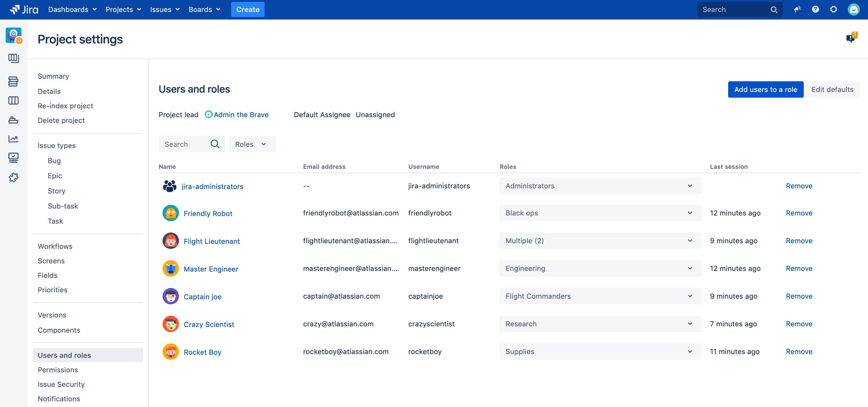This screenshot has width=868, height=407.
Task: Open the user profile avatar in top bar
Action: point(854,9)
